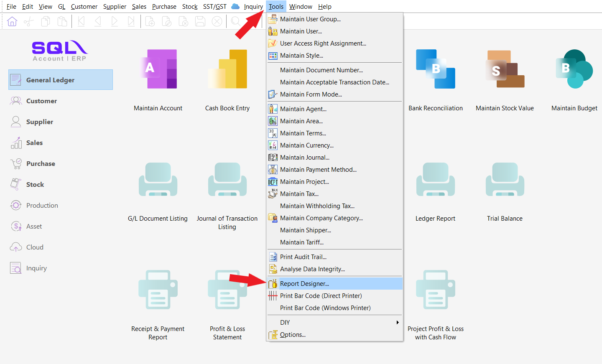Open the Cash Book Entry icon

pyautogui.click(x=227, y=69)
